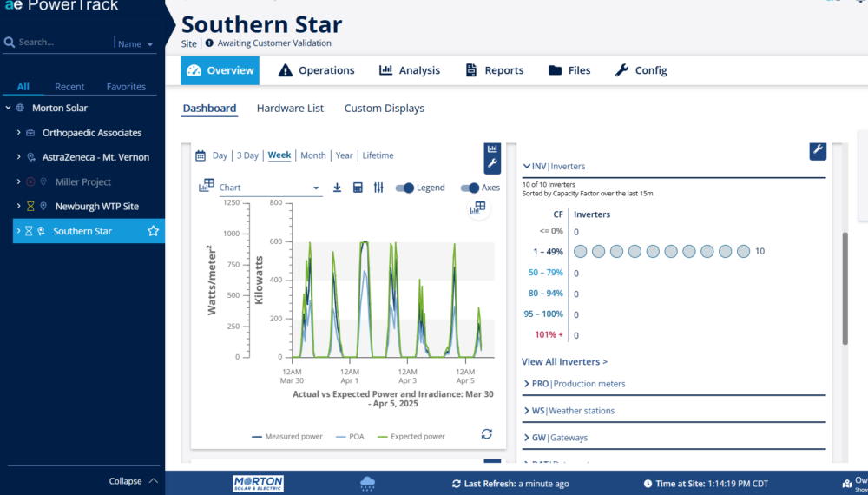The image size is (868, 495).
Task: Click the Last Refresh sync icon
Action: (x=457, y=484)
